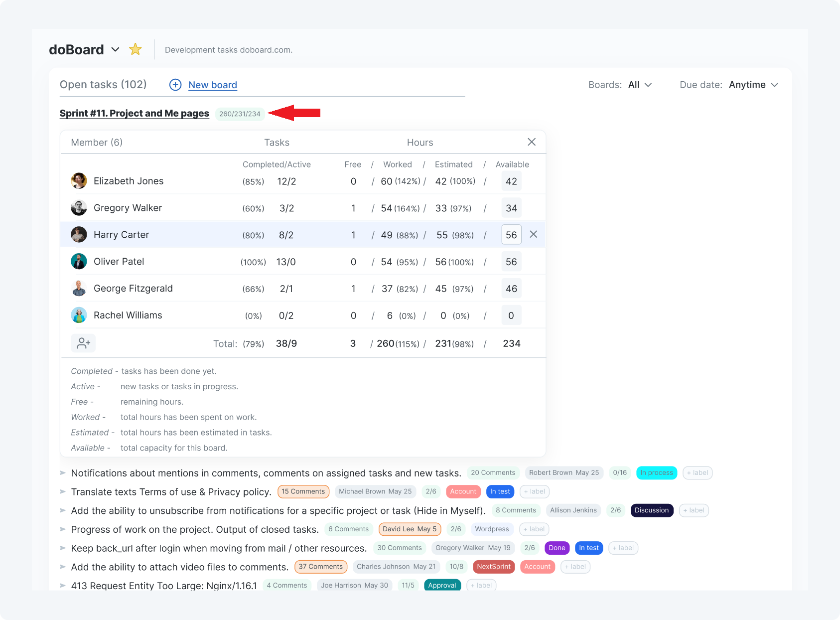Edit Harry Carter's available hours field
This screenshot has width=840, height=620.
click(x=511, y=235)
